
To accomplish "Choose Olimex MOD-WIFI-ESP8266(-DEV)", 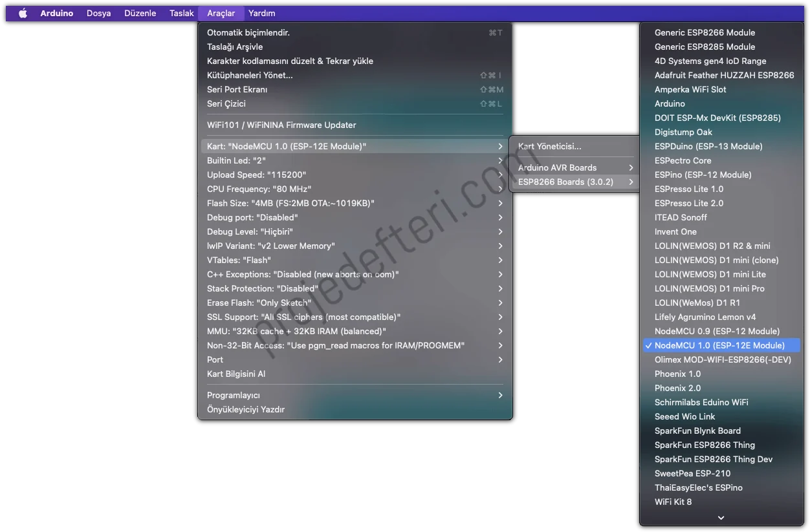I will pos(721,359).
